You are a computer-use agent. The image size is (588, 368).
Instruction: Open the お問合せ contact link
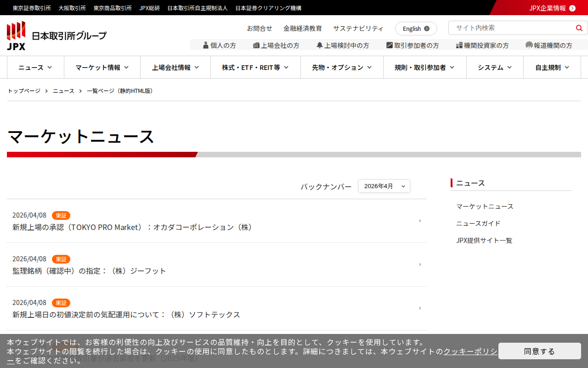click(x=260, y=28)
